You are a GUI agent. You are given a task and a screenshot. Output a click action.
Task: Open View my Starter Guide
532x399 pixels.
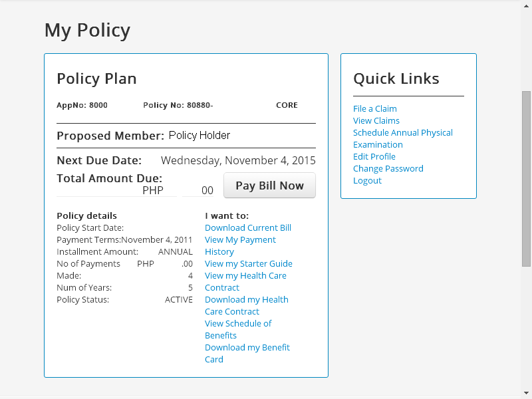(248, 263)
